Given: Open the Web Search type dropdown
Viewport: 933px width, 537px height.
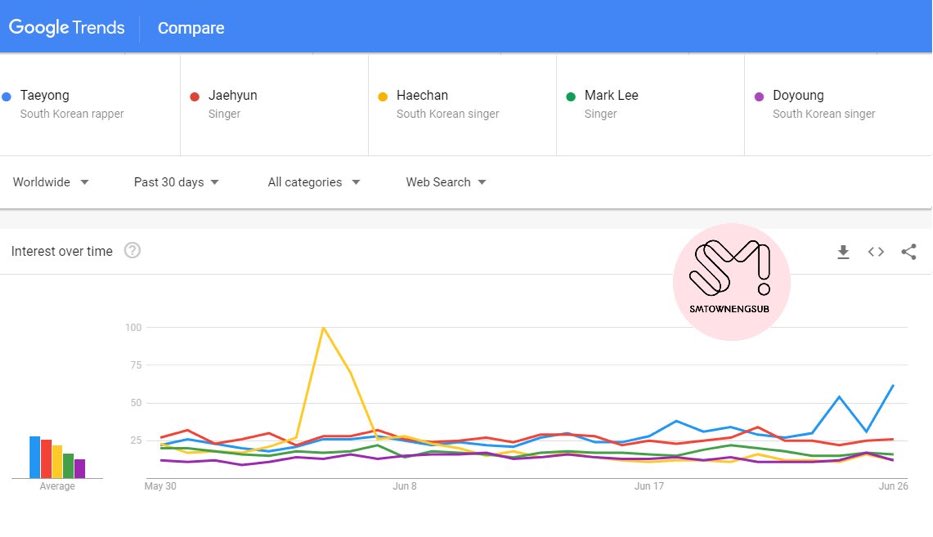Looking at the screenshot, I should [446, 182].
